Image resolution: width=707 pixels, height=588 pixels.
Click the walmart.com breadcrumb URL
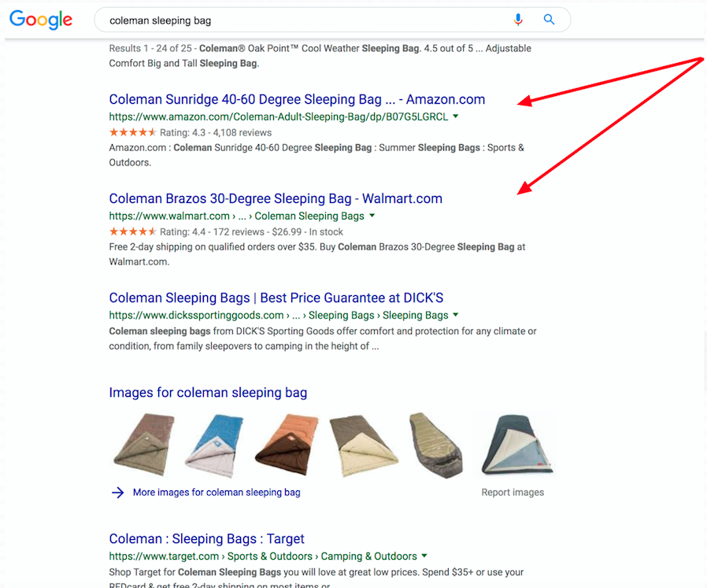(x=237, y=216)
